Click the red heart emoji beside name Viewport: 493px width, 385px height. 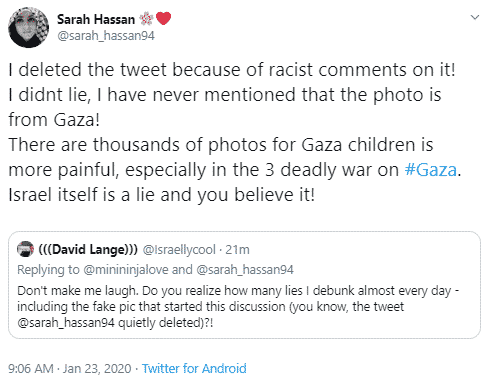(163, 18)
